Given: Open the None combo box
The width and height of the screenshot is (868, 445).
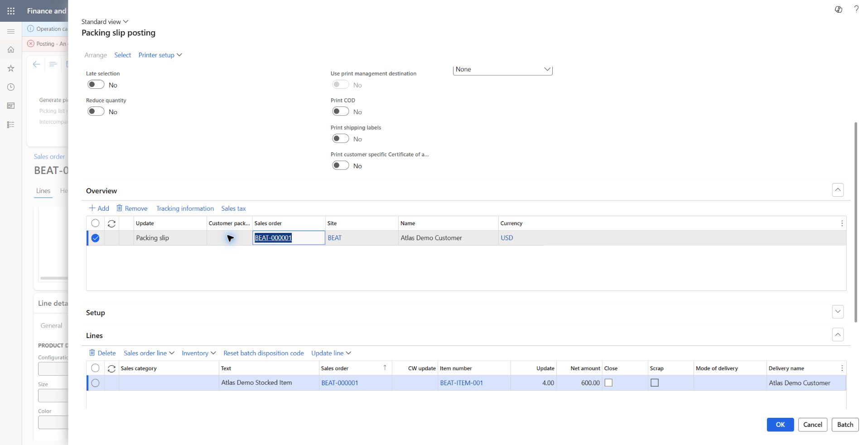Looking at the screenshot, I should click(x=503, y=69).
